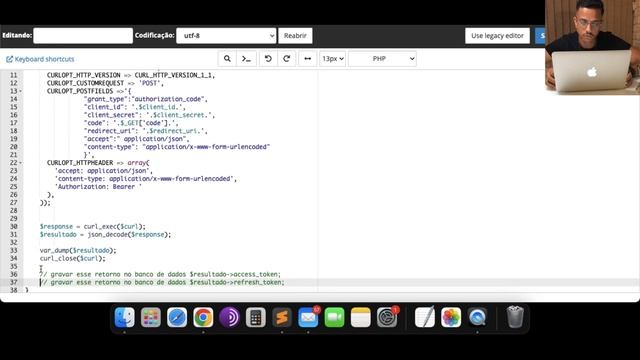Image resolution: width=640 pixels, height=360 pixels.
Task: Undo the last edit
Action: [x=268, y=59]
